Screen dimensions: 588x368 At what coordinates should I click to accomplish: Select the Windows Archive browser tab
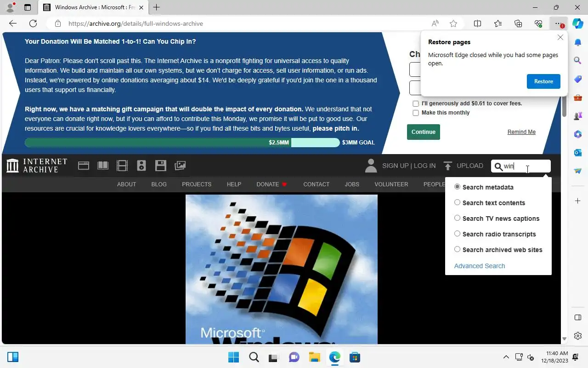point(94,7)
